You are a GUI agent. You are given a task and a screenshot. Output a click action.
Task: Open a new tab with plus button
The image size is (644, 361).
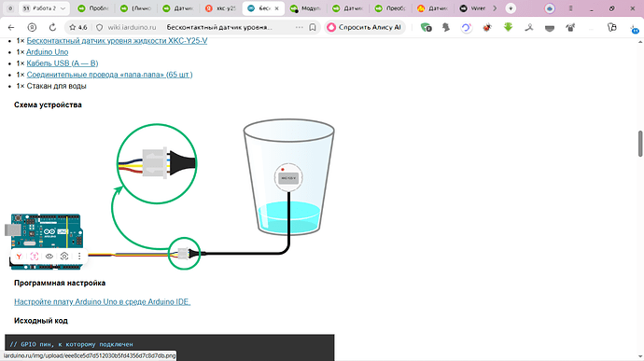(x=511, y=8)
